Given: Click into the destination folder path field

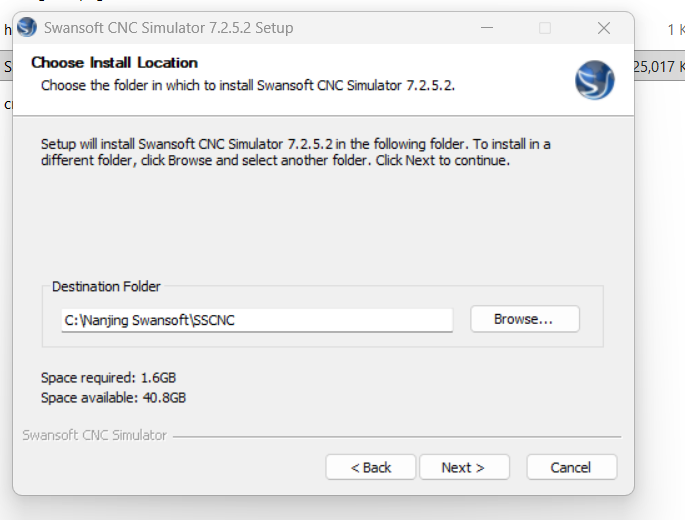Looking at the screenshot, I should coord(256,320).
